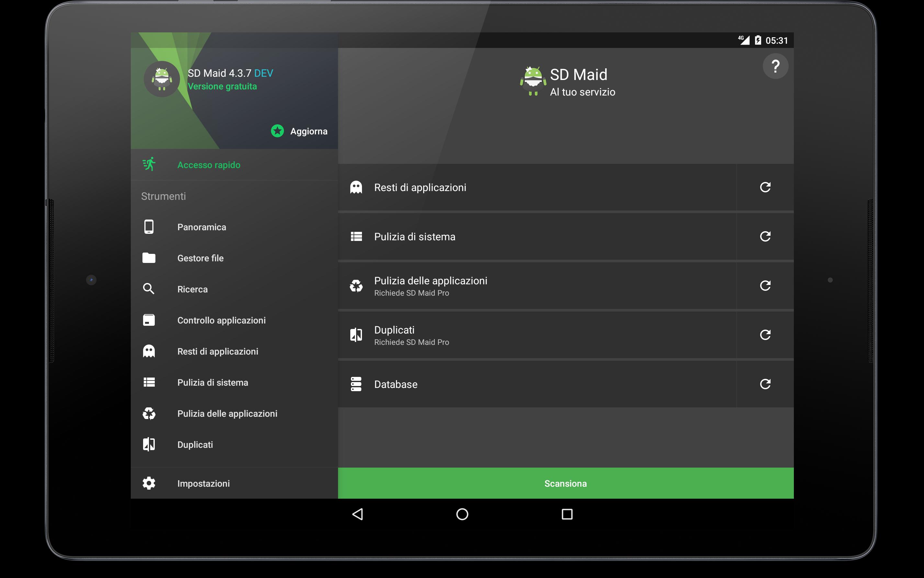Open help via question mark icon
The width and height of the screenshot is (924, 578).
coord(775,66)
